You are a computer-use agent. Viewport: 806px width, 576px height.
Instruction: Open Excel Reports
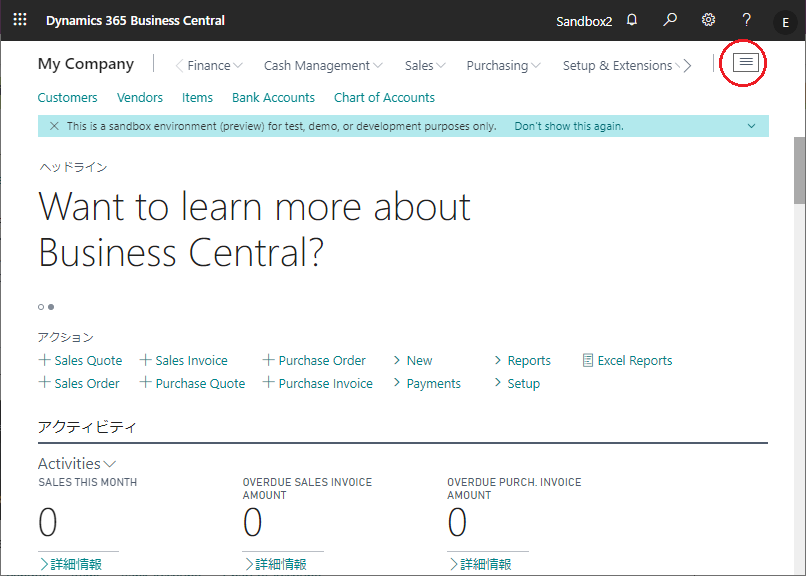[x=628, y=360]
